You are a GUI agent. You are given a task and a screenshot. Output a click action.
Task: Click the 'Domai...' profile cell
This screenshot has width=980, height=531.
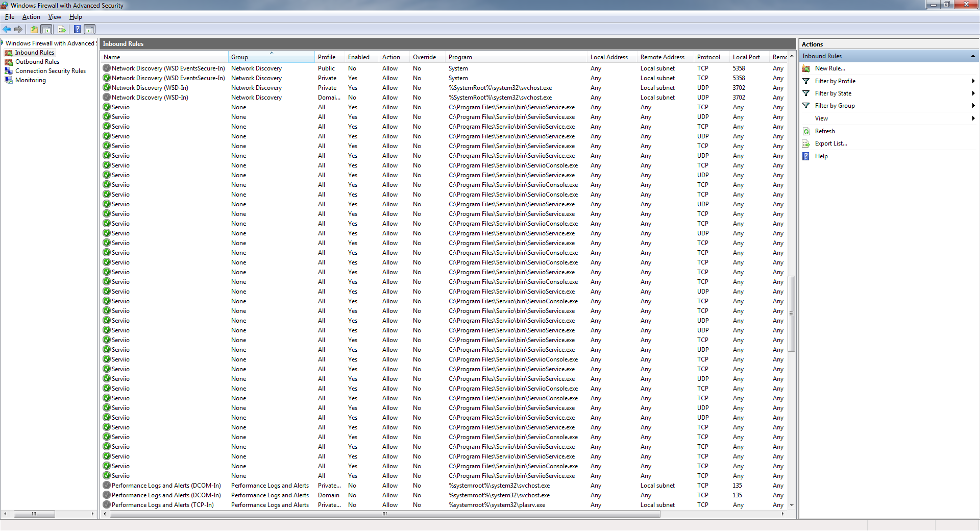click(329, 98)
